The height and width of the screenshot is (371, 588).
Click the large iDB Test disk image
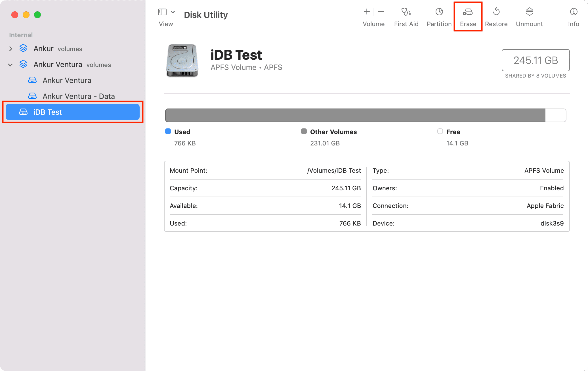point(182,60)
